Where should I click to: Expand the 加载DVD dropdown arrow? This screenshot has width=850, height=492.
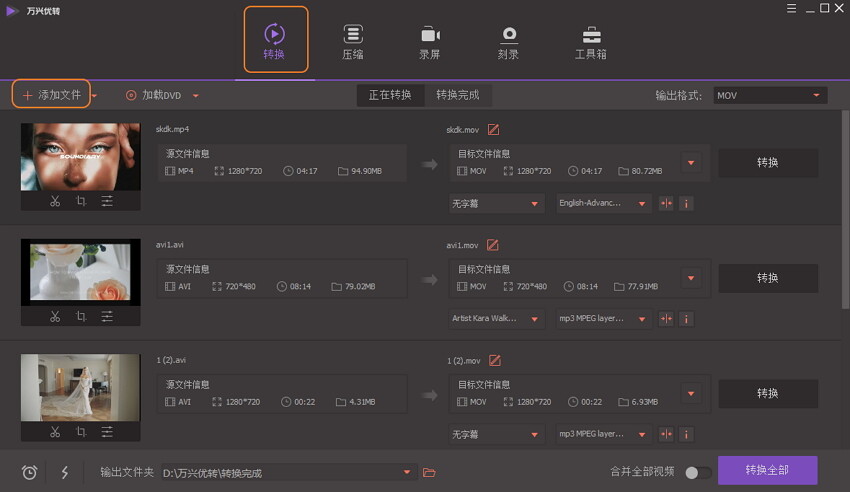click(196, 96)
